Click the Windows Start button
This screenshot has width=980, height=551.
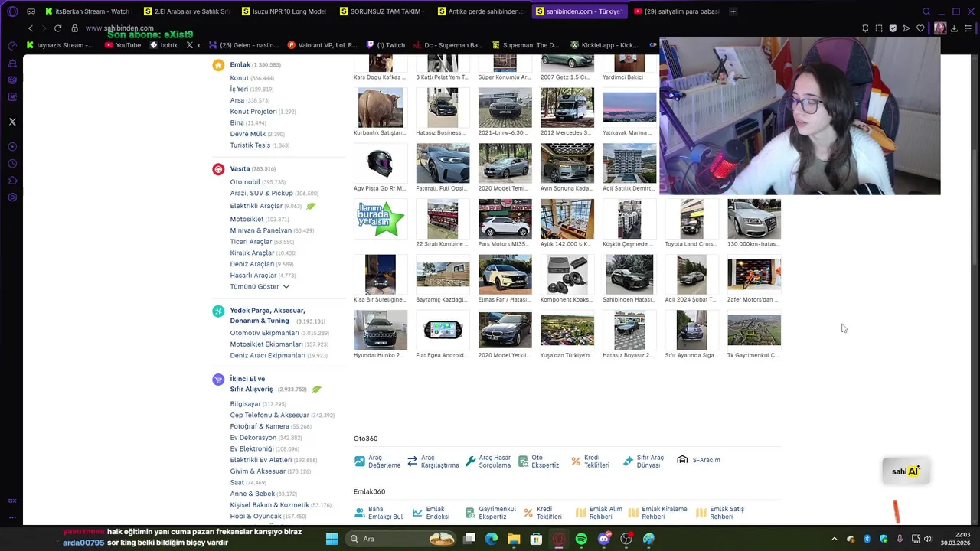[x=332, y=539]
